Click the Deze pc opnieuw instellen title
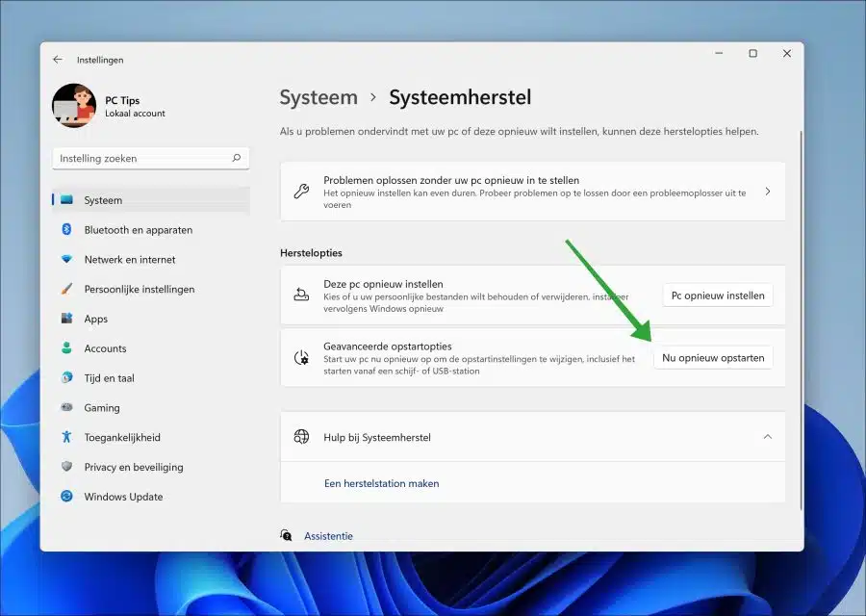Viewport: 866px width, 616px height. [x=383, y=284]
